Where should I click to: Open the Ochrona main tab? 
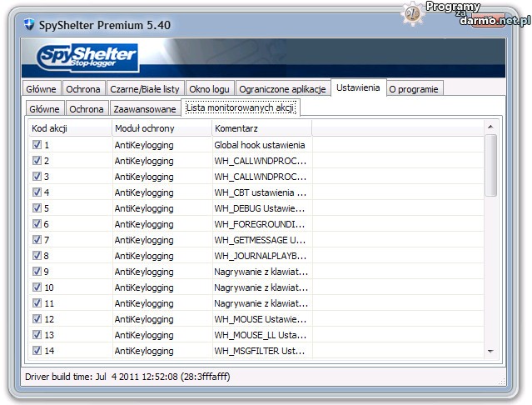pos(83,88)
